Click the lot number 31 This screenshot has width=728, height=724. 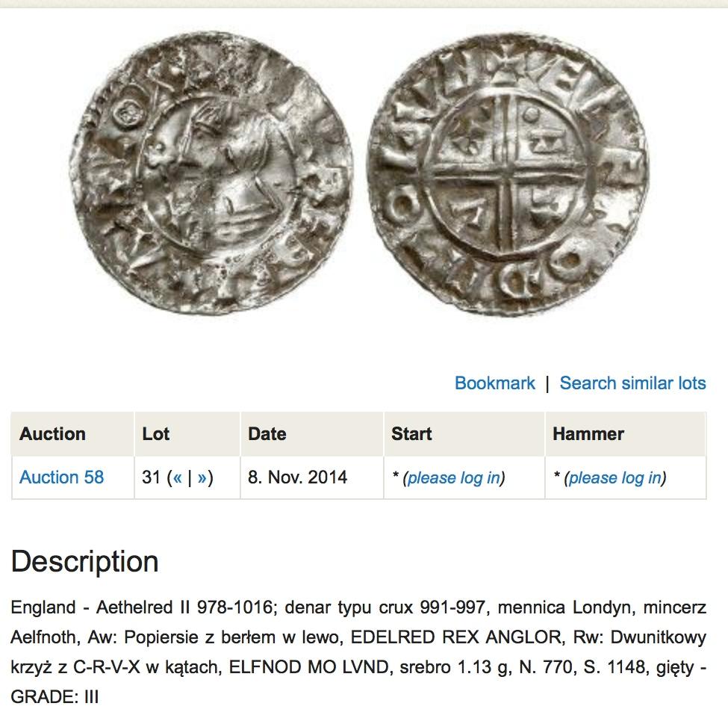[152, 477]
